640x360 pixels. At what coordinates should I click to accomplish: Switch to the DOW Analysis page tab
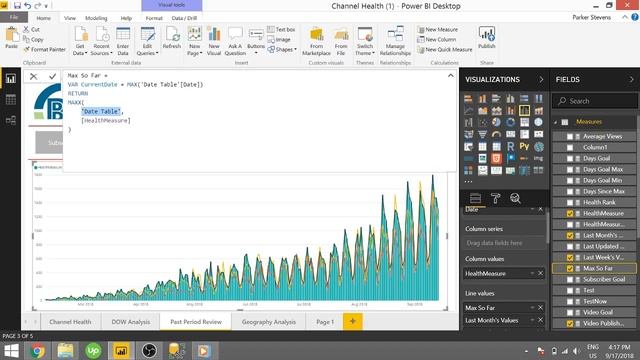131,322
